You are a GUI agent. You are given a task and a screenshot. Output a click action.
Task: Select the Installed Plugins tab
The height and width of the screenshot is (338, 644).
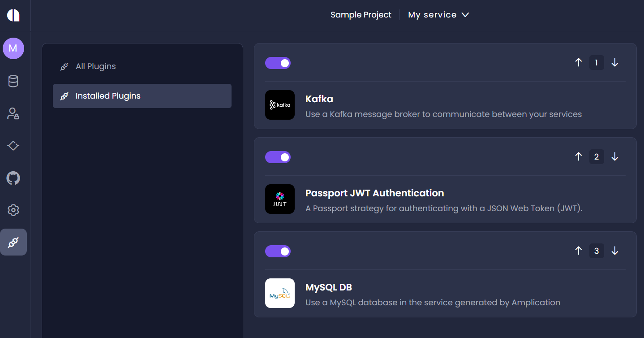108,96
